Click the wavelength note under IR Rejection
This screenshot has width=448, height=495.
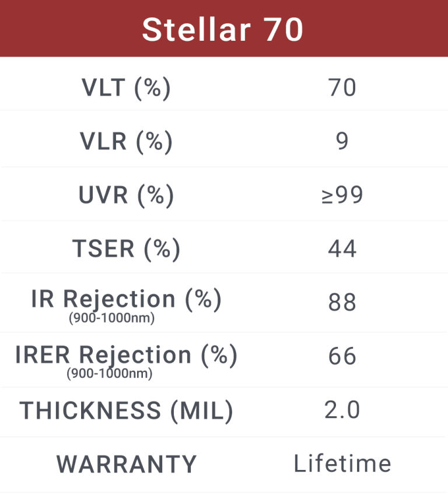click(111, 319)
